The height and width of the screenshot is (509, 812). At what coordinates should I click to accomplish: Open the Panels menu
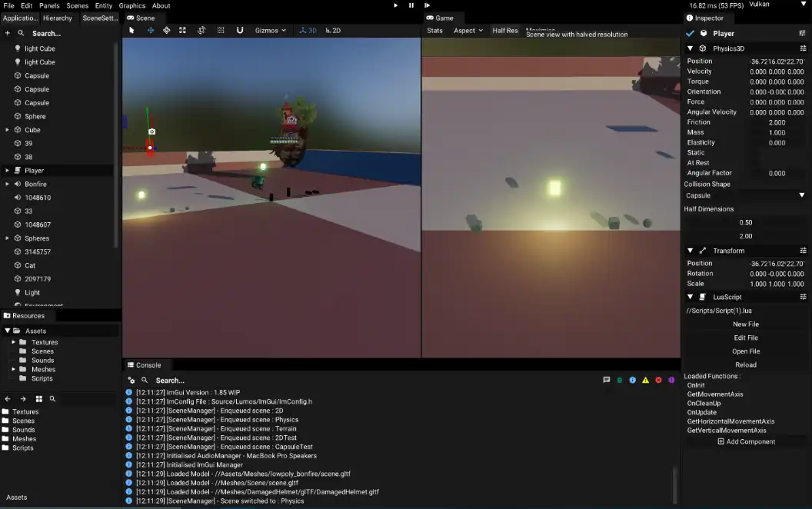pos(49,5)
